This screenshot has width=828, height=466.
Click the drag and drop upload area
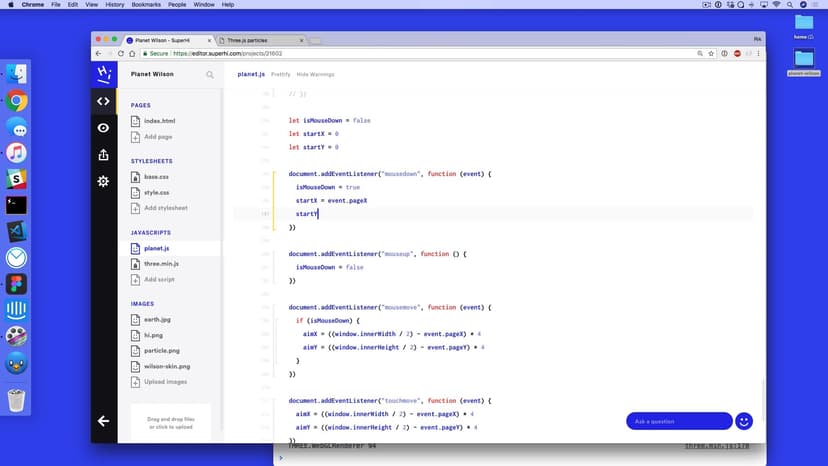click(x=171, y=423)
